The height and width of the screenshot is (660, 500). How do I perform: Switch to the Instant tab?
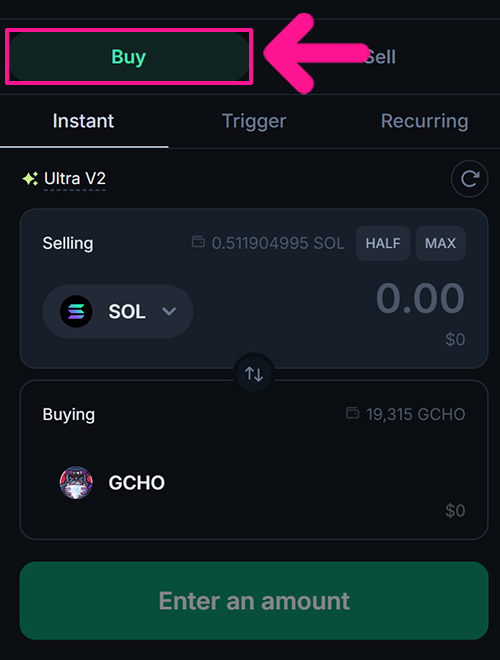point(83,121)
